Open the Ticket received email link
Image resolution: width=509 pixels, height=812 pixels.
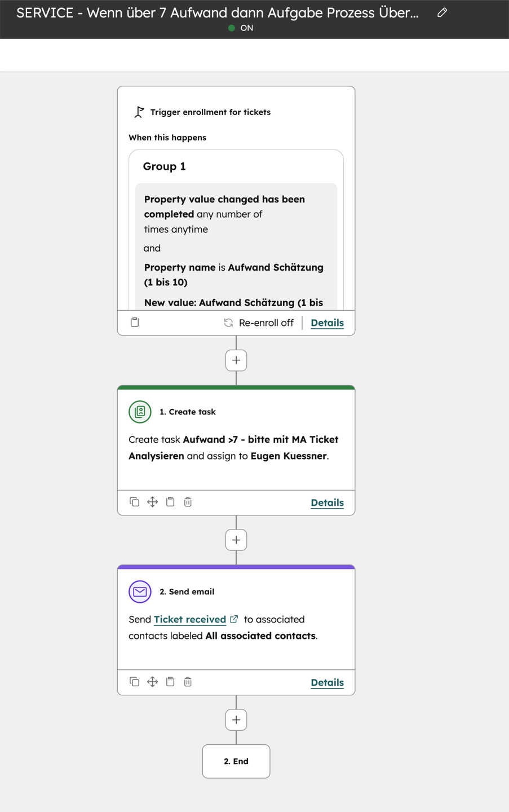[x=189, y=619]
